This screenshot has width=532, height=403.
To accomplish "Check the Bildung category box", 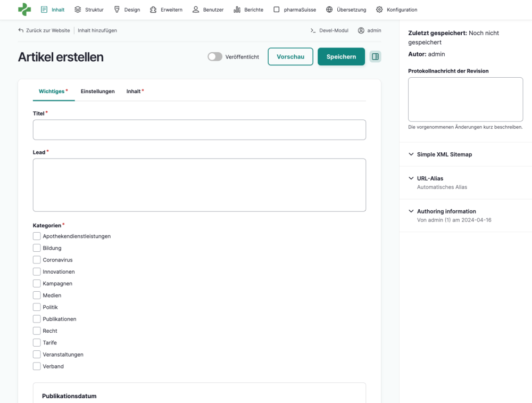I will click(x=37, y=248).
